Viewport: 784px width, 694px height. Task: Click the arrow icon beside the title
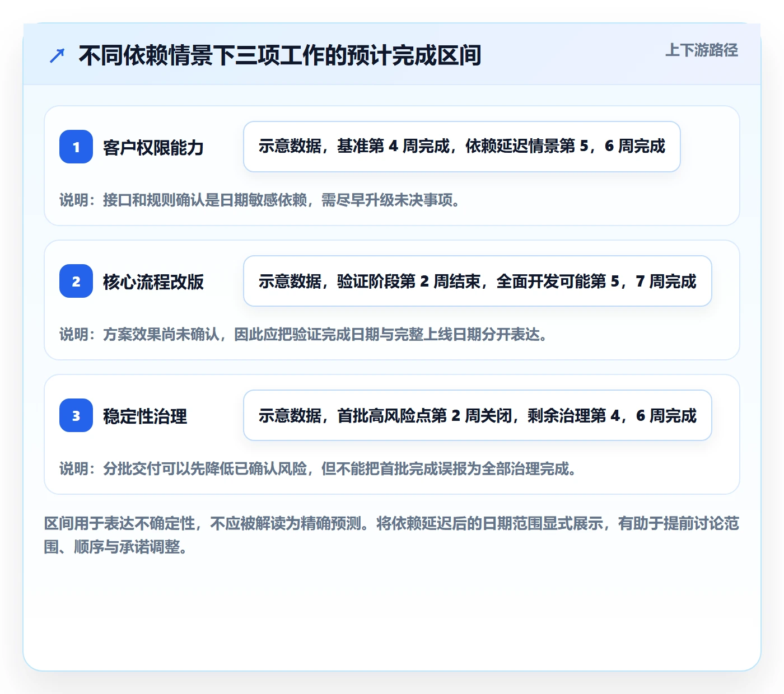click(x=57, y=55)
